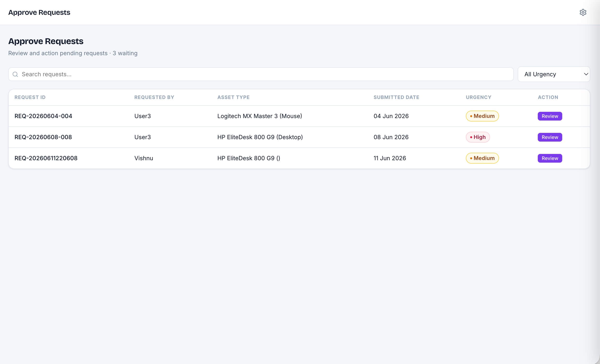Click User3 in the REQ-20260604-004 row
The image size is (600, 364).
(142, 116)
